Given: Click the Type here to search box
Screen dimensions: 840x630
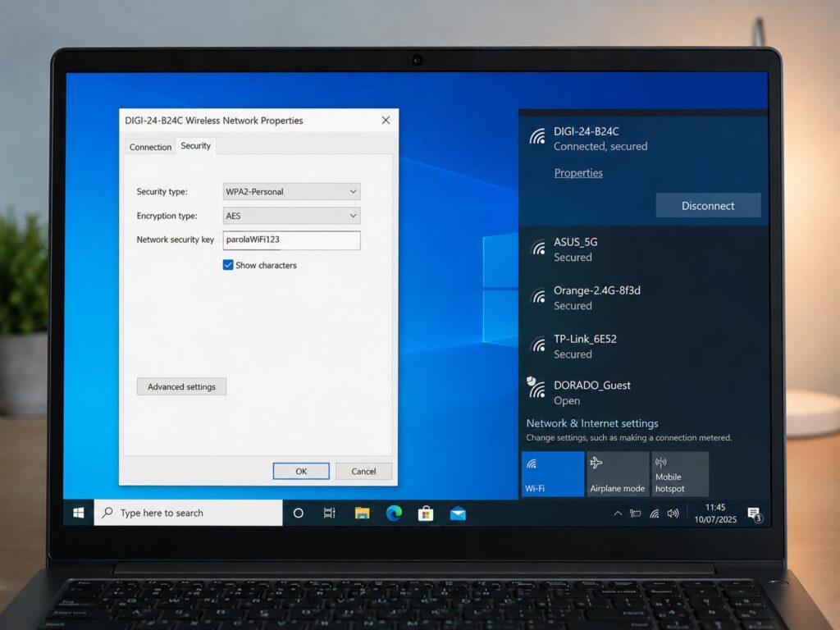Looking at the screenshot, I should pyautogui.click(x=189, y=513).
